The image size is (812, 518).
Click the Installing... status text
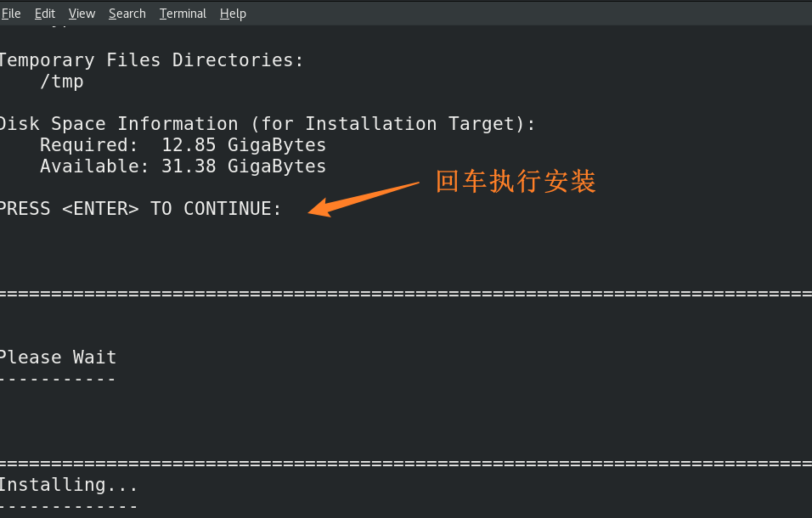[x=68, y=485]
